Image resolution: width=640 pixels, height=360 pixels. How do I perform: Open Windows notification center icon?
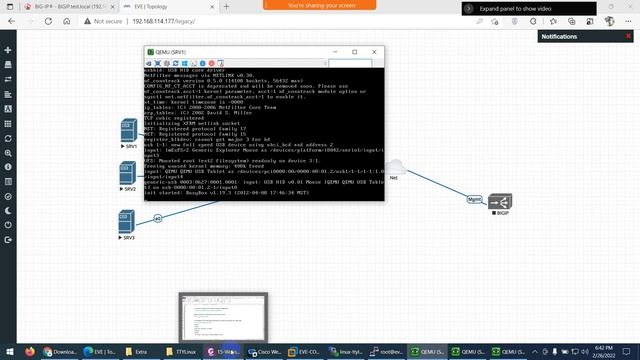point(627,351)
